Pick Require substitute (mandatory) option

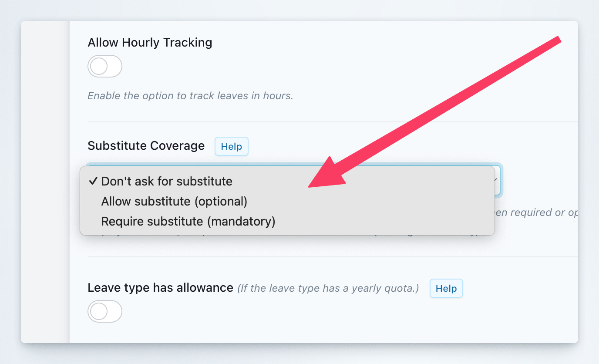click(188, 221)
